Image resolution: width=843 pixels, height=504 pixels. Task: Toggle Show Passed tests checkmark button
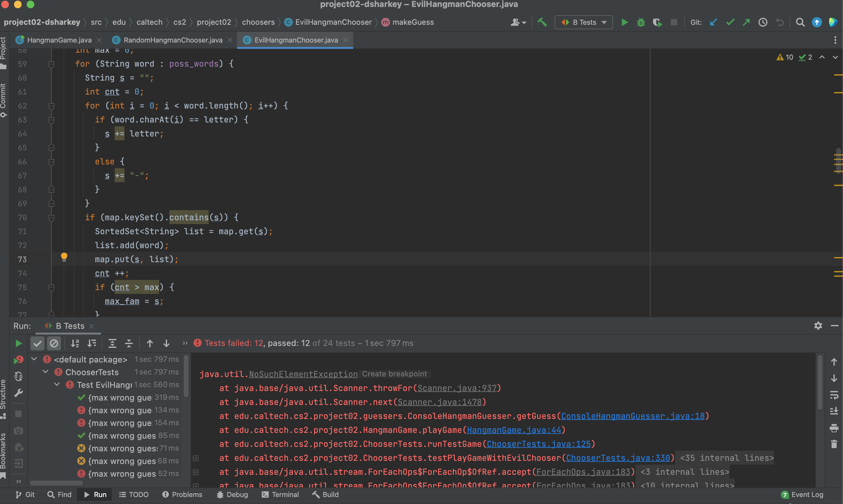click(x=37, y=343)
